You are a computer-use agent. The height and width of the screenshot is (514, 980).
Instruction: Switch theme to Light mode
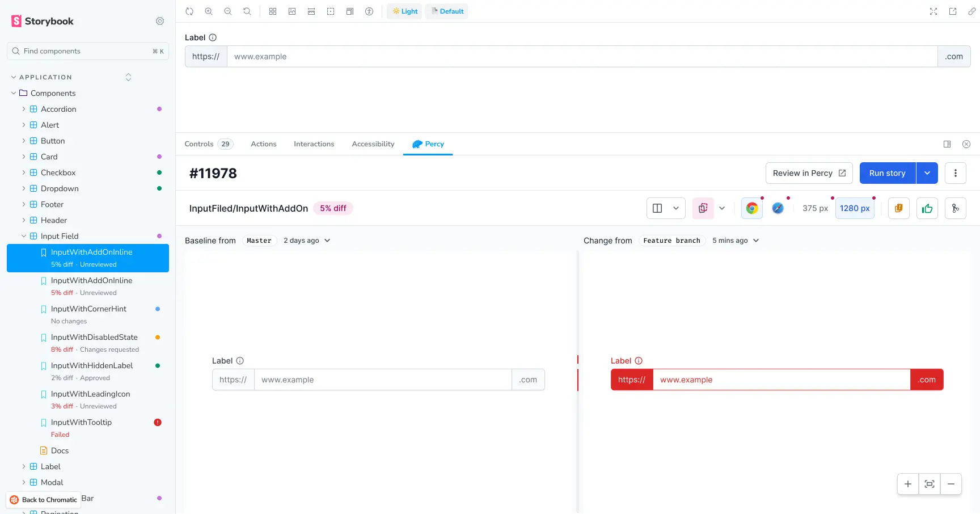[x=404, y=11]
